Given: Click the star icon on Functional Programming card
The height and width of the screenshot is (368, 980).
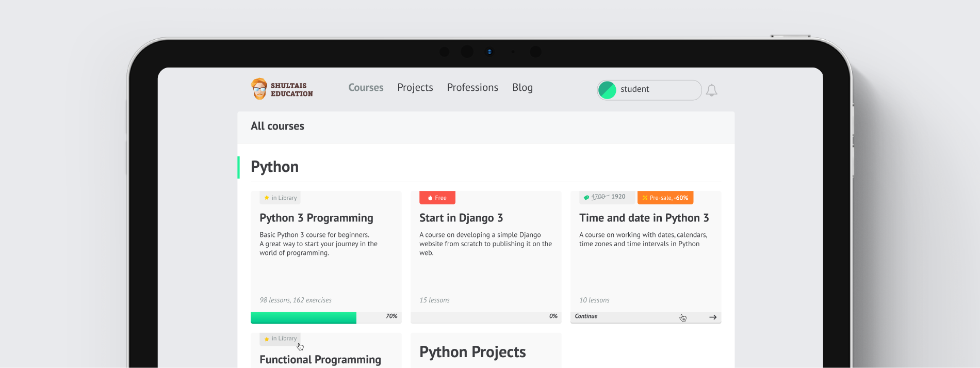Looking at the screenshot, I should pyautogui.click(x=267, y=339).
